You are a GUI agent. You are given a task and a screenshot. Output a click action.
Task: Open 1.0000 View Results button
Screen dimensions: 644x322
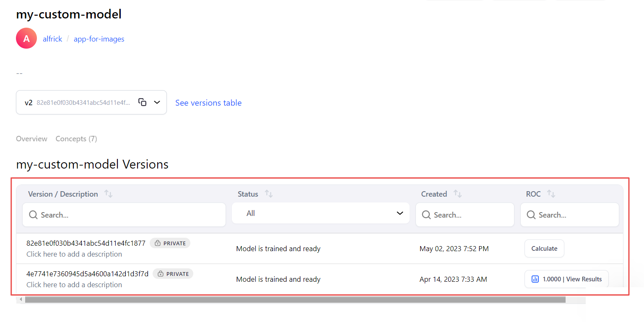coord(566,279)
